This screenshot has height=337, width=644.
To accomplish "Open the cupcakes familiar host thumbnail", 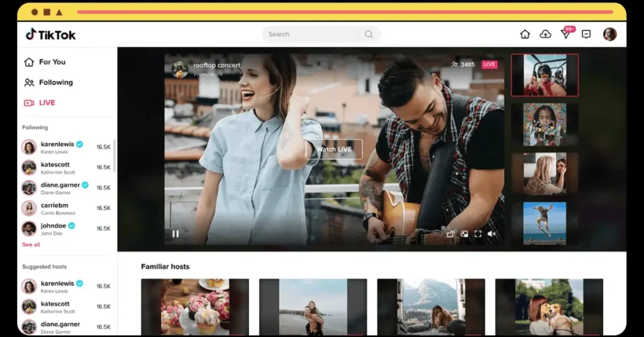I will [x=195, y=307].
